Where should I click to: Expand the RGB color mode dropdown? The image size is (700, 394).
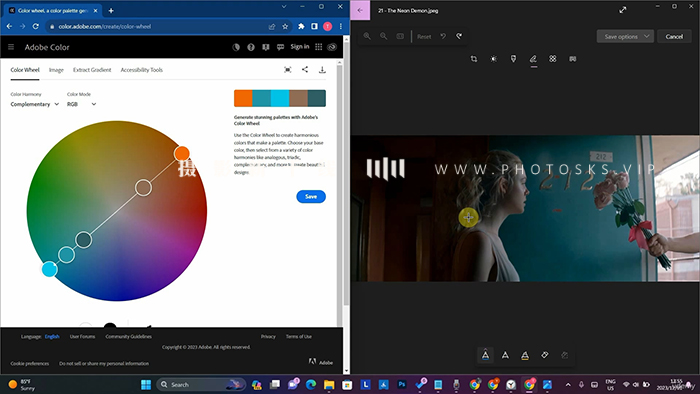[81, 104]
